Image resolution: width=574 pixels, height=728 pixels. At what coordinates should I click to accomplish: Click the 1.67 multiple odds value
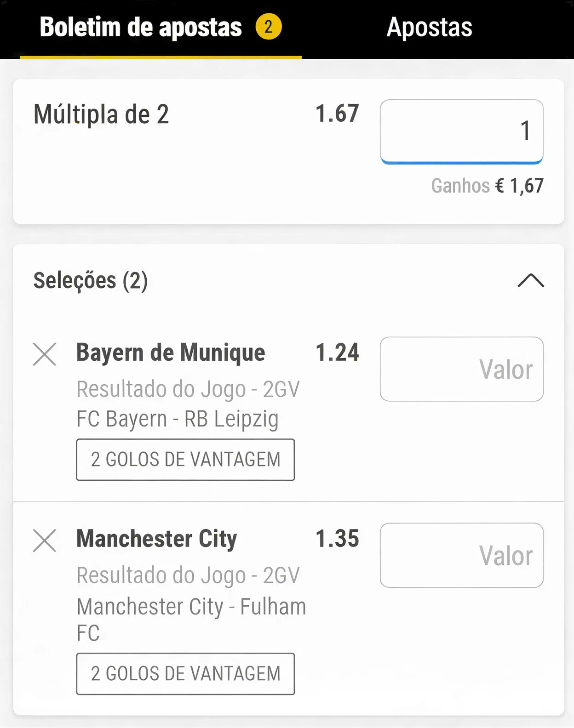337,114
